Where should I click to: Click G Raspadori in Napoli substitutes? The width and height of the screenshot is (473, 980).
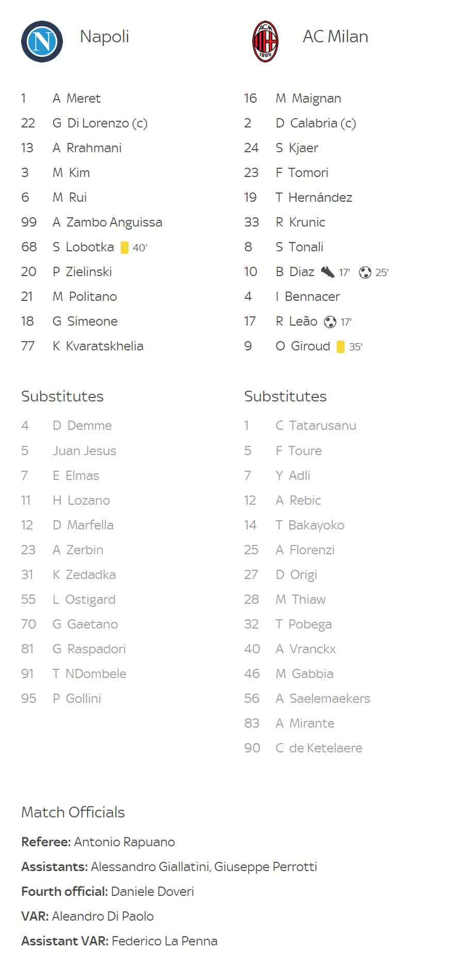[89, 649]
